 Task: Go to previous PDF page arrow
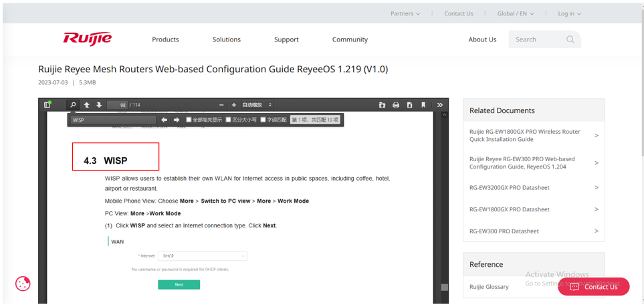point(87,105)
